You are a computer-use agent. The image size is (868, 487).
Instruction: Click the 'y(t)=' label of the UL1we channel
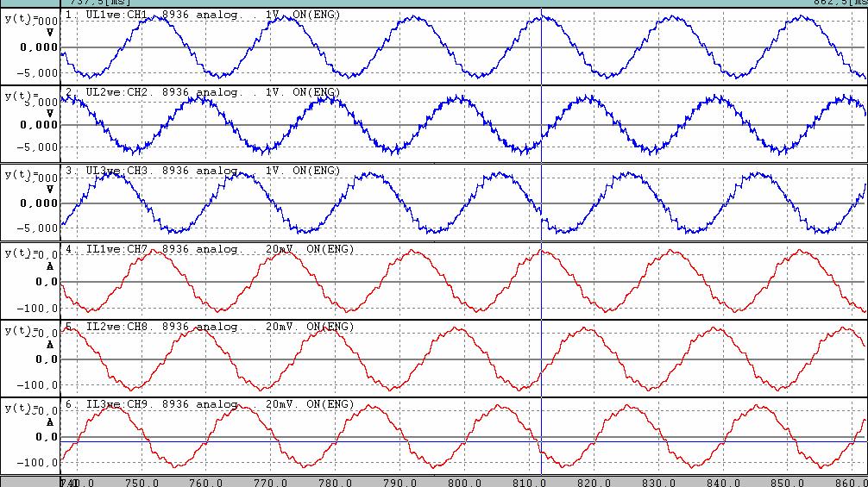coord(21,19)
